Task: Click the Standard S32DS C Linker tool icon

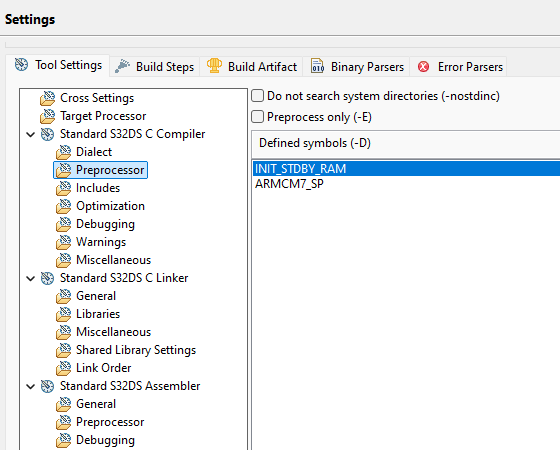Action: pyautogui.click(x=48, y=278)
